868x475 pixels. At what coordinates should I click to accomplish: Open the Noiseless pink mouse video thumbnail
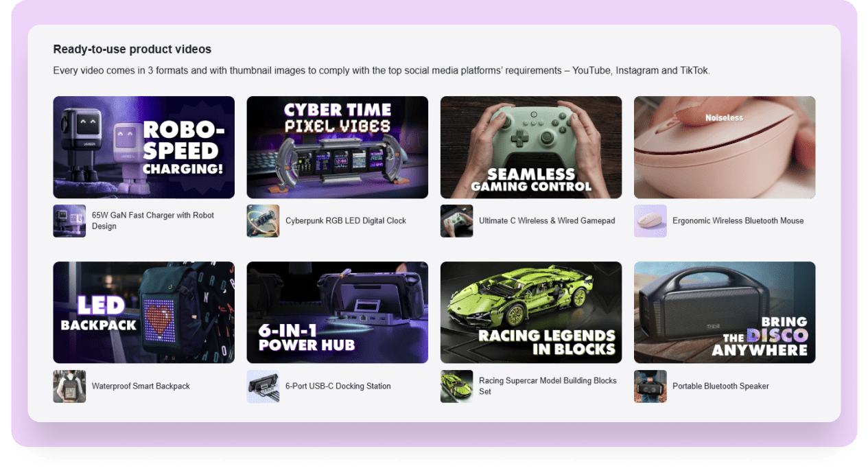click(725, 148)
